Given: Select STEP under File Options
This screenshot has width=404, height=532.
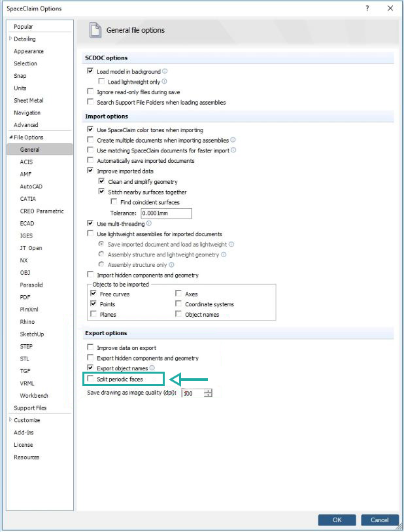Looking at the screenshot, I should coord(26,346).
